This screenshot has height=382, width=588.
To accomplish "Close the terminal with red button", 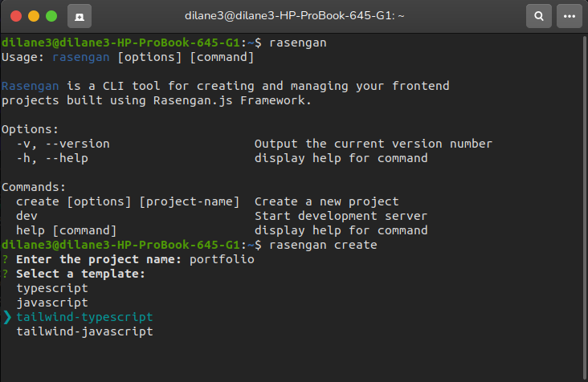I will [x=16, y=16].
